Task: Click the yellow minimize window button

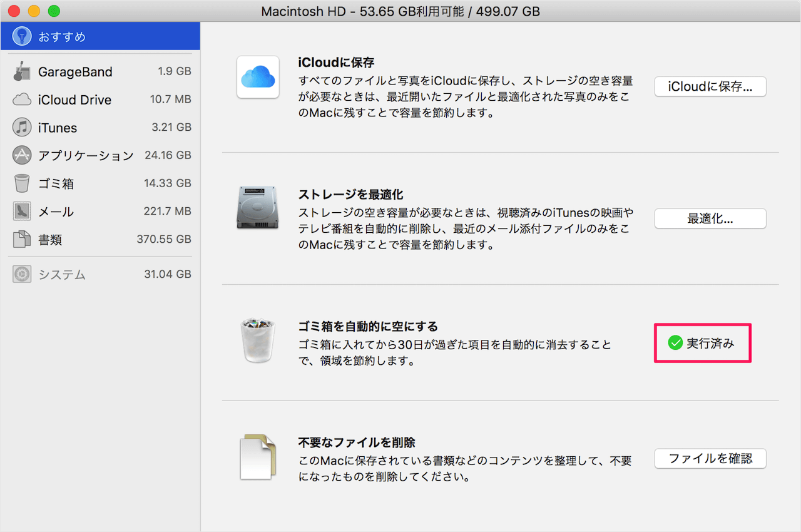Action: pyautogui.click(x=34, y=11)
